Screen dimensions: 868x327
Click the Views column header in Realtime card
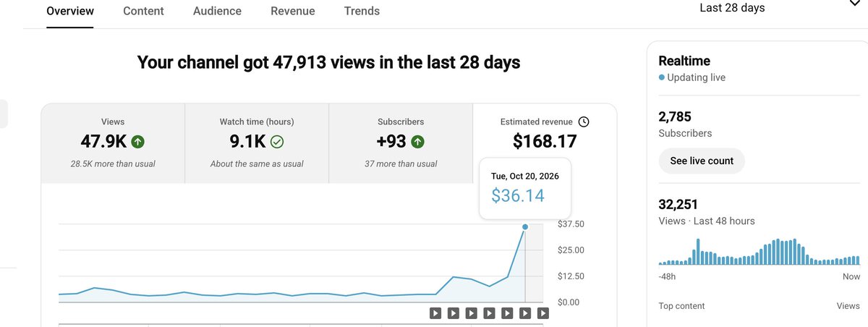point(848,306)
